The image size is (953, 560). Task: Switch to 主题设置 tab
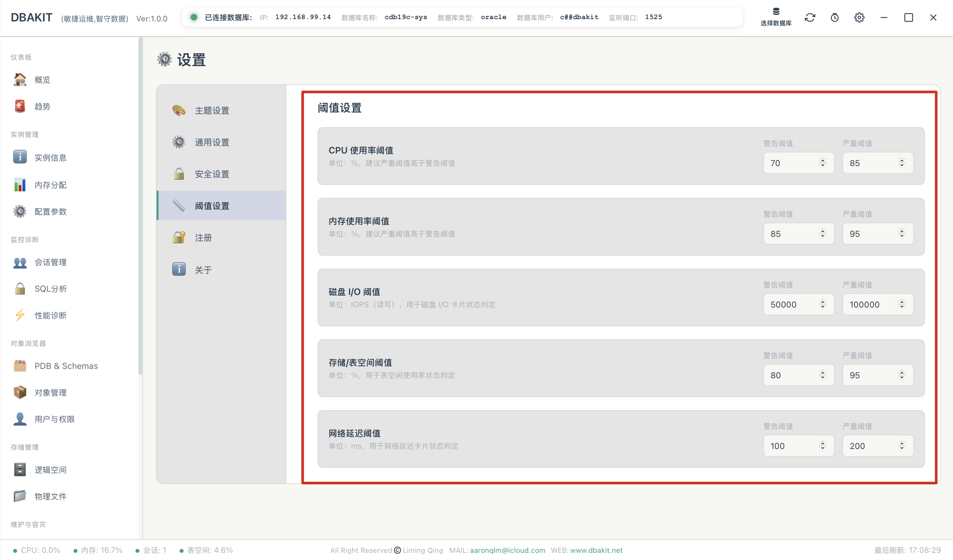(222, 110)
